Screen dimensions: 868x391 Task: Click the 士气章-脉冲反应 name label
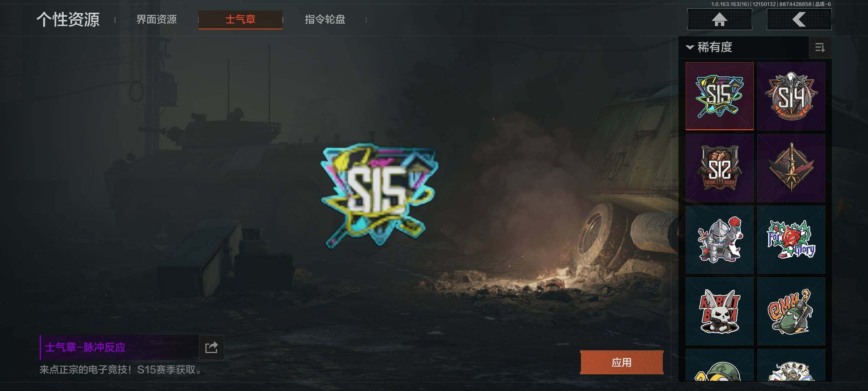pos(85,348)
